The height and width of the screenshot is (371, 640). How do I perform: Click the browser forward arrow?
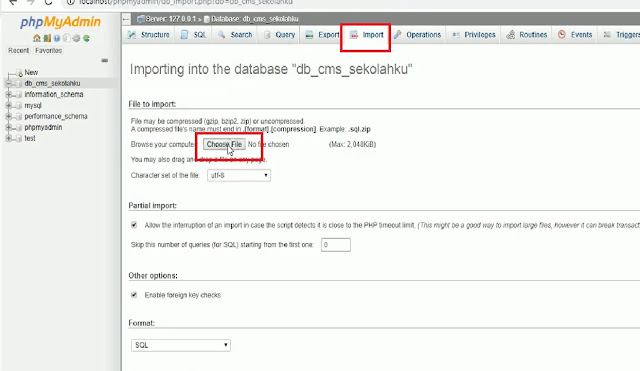pyautogui.click(x=31, y=2)
